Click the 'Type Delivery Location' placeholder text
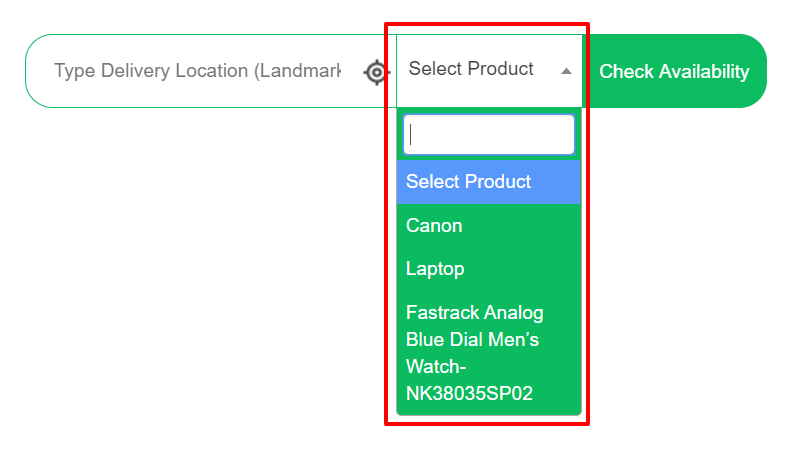 [x=197, y=71]
